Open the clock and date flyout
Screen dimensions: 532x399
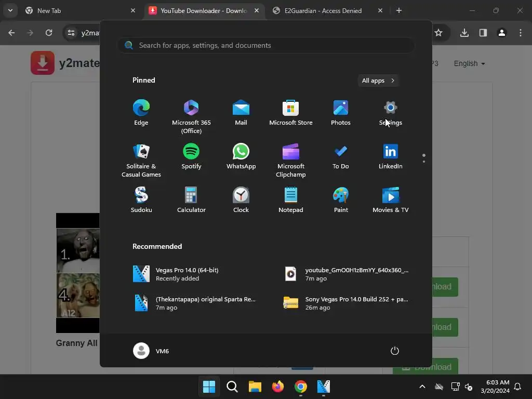click(495, 387)
